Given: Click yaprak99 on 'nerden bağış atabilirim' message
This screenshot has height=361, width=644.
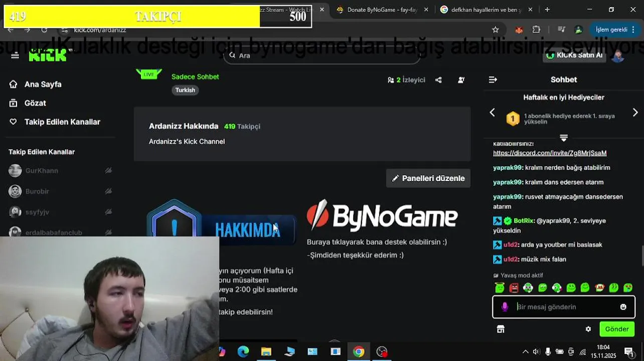Looking at the screenshot, I should (x=508, y=167).
